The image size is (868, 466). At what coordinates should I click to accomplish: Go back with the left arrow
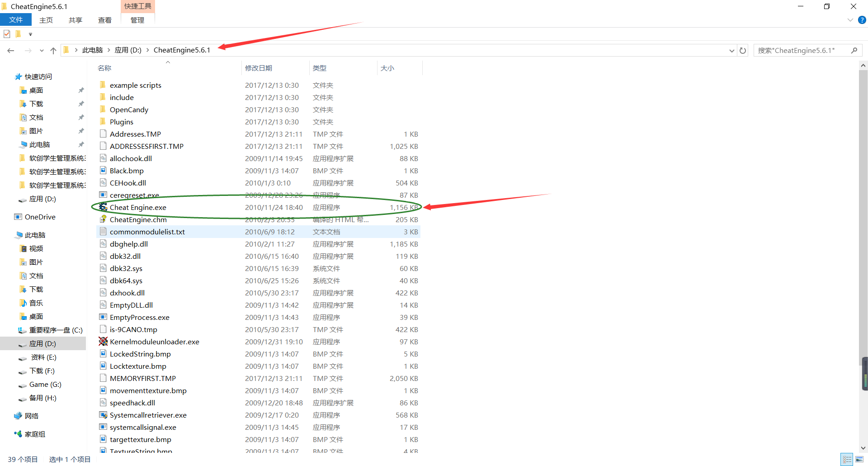pyautogui.click(x=11, y=50)
